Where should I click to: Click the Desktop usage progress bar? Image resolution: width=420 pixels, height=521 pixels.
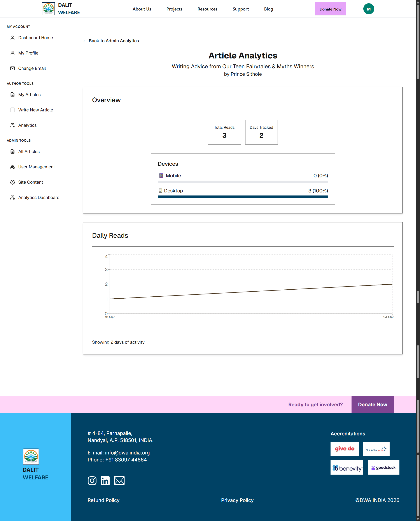click(243, 197)
